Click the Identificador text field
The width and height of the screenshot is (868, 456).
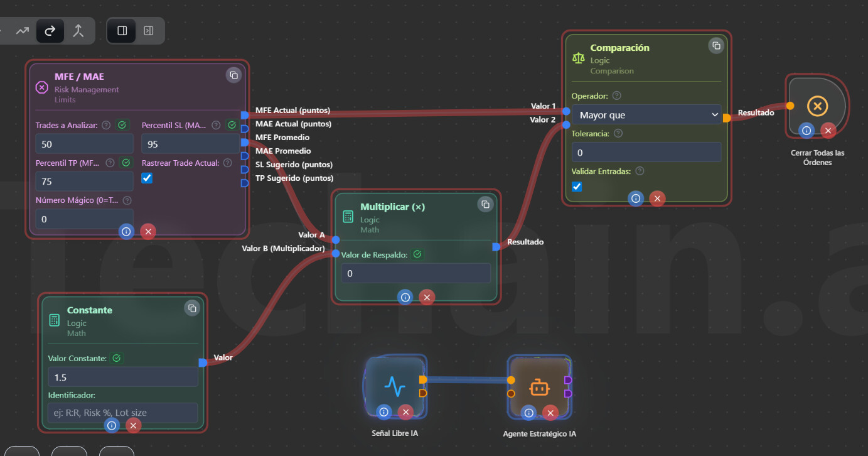[x=122, y=413]
